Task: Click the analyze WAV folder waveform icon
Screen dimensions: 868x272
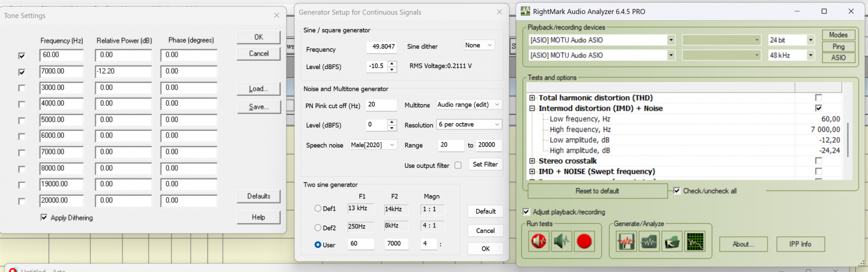Action: click(x=649, y=241)
